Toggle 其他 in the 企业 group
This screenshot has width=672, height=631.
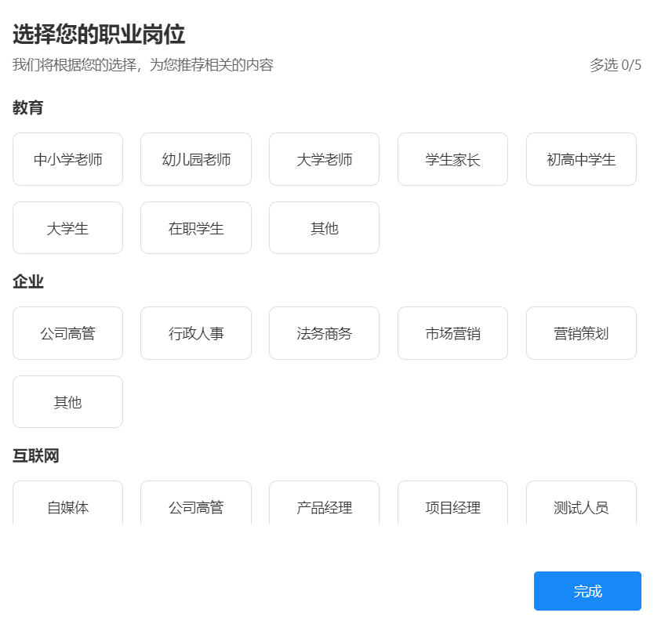point(67,401)
